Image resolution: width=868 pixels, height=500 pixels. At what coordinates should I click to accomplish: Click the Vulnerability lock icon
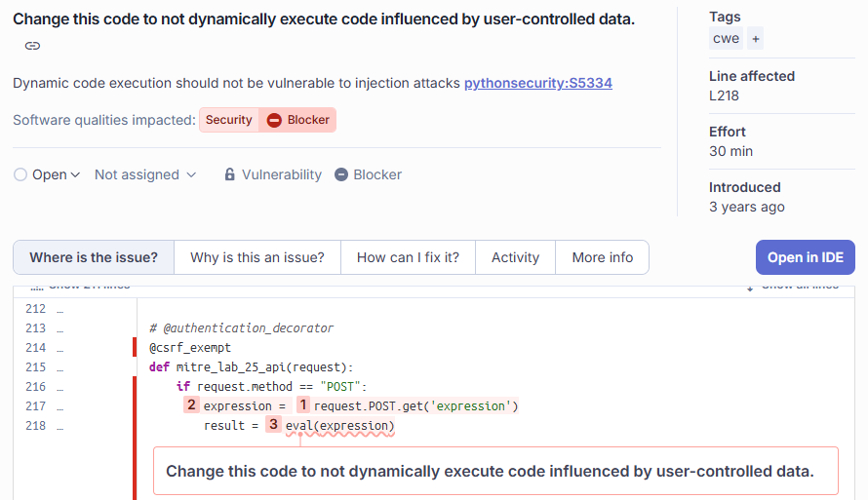(230, 174)
